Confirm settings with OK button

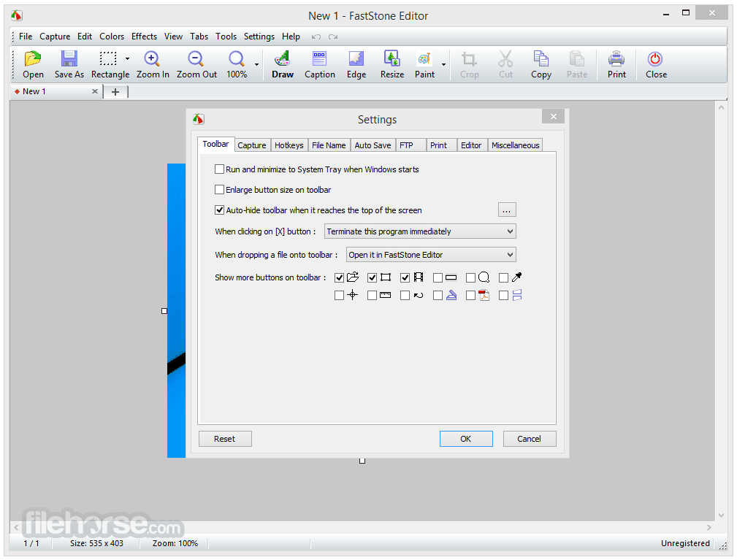pyautogui.click(x=466, y=439)
